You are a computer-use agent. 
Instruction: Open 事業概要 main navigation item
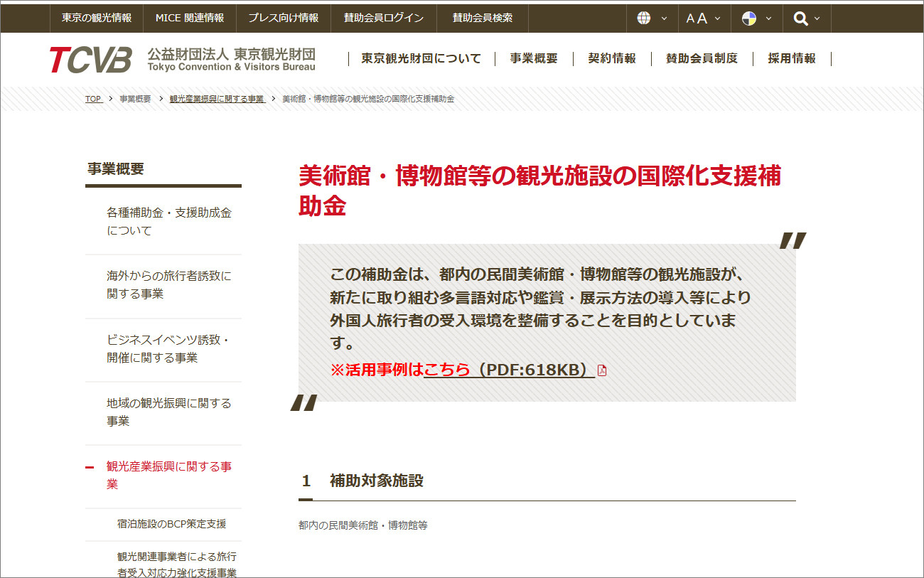click(534, 59)
